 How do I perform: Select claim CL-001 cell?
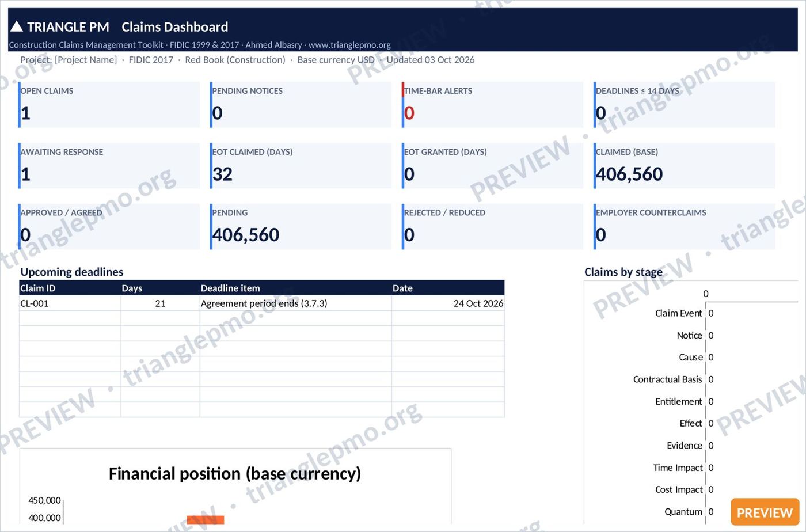tap(70, 303)
